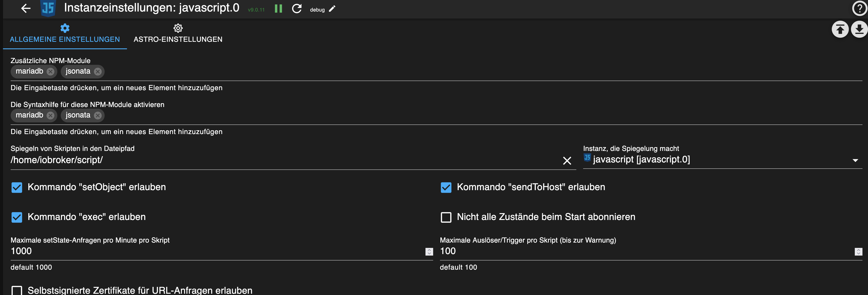This screenshot has height=295, width=868.
Task: Click stepper for maximale Auslöser/Trigger field
Action: 858,252
